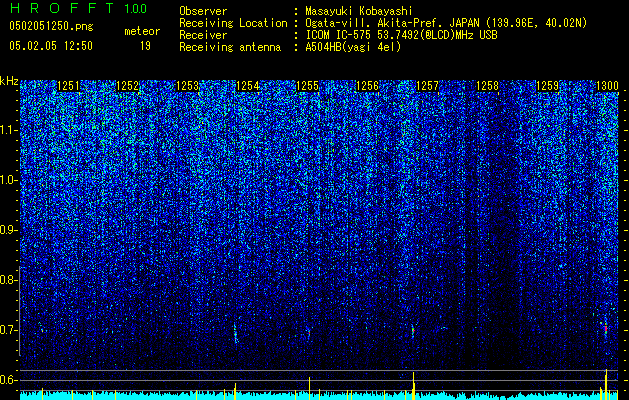629x400 pixels.
Task: Click the 1.1 kHz axis label
Action: tap(8, 130)
